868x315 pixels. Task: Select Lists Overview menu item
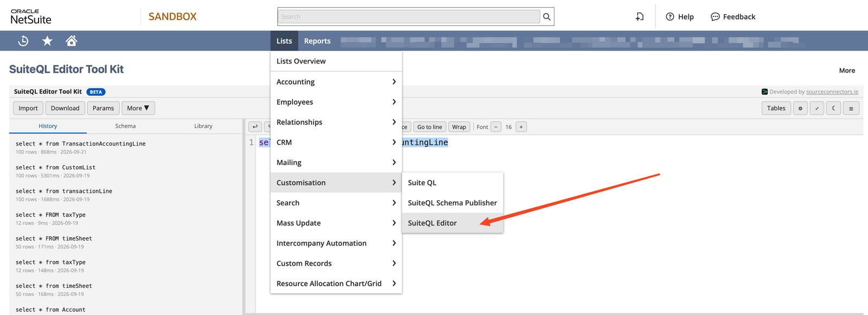(x=336, y=61)
